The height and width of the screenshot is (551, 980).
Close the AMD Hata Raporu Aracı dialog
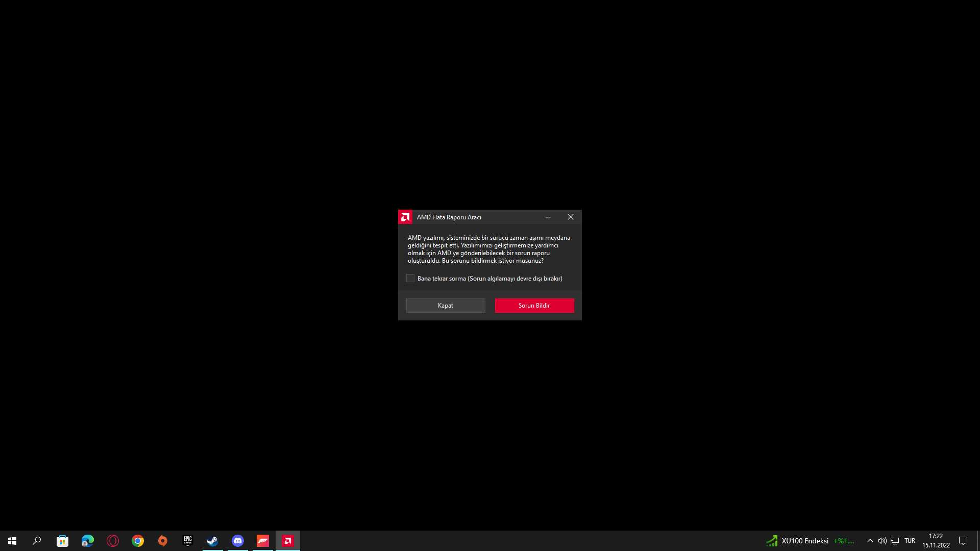pos(571,217)
